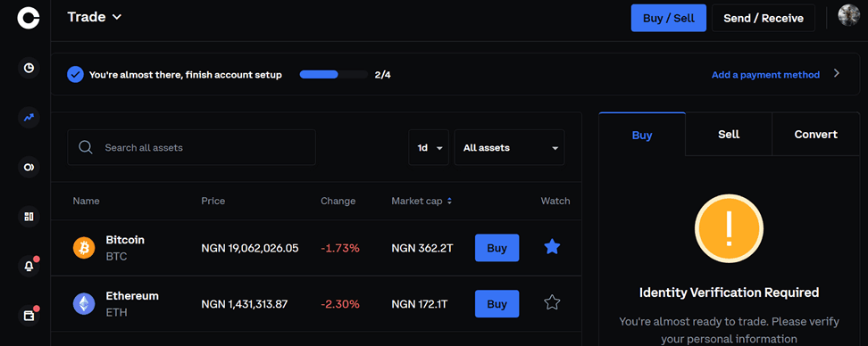Click the Bitcoin name text
The image size is (868, 346).
[x=125, y=240]
